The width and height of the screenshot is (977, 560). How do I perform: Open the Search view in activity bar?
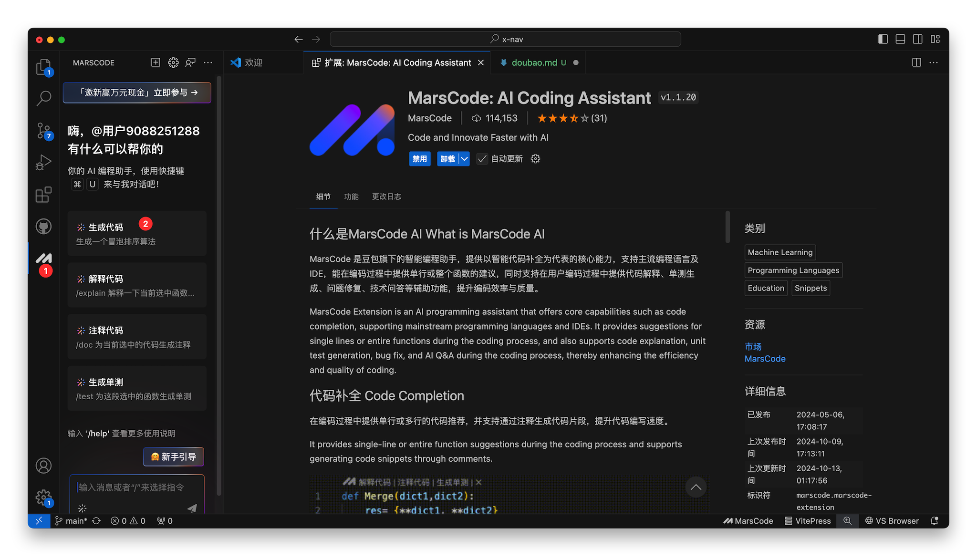tap(43, 98)
